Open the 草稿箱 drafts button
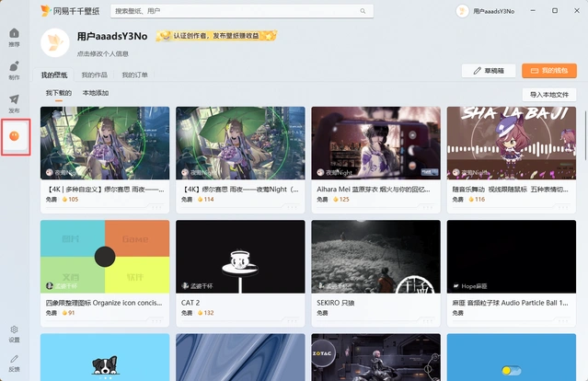Screen dimensions: 588x381 coord(488,71)
